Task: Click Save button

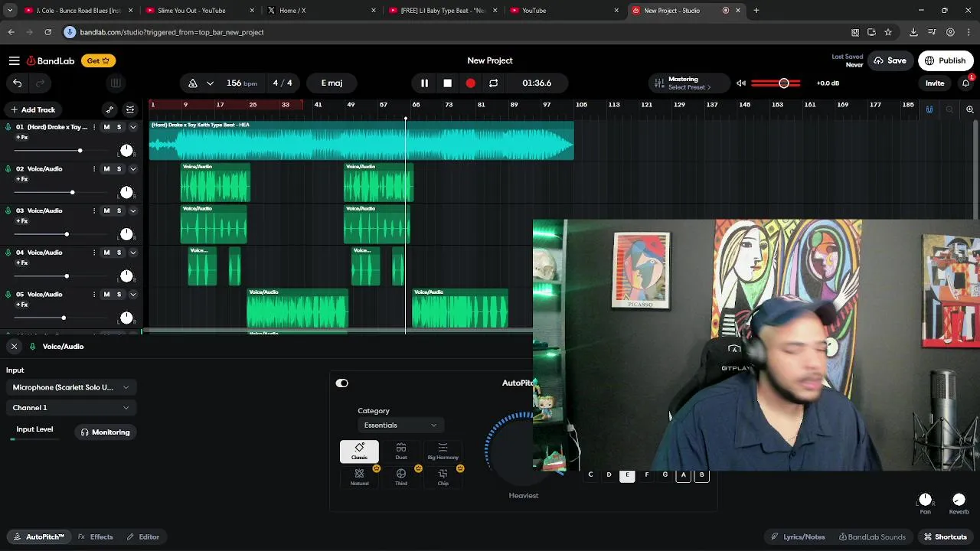Action: pos(890,60)
